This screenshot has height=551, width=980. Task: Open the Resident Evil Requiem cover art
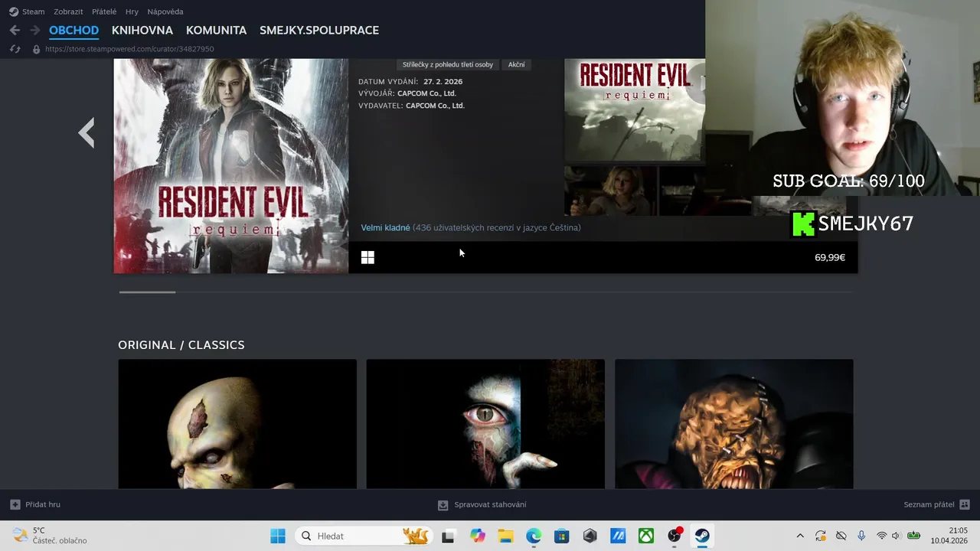[231, 166]
